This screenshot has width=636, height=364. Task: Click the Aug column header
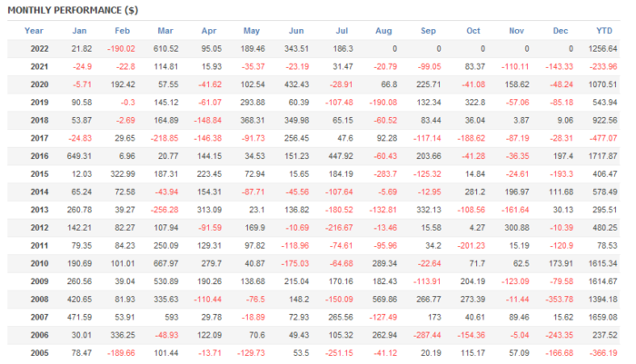click(383, 31)
